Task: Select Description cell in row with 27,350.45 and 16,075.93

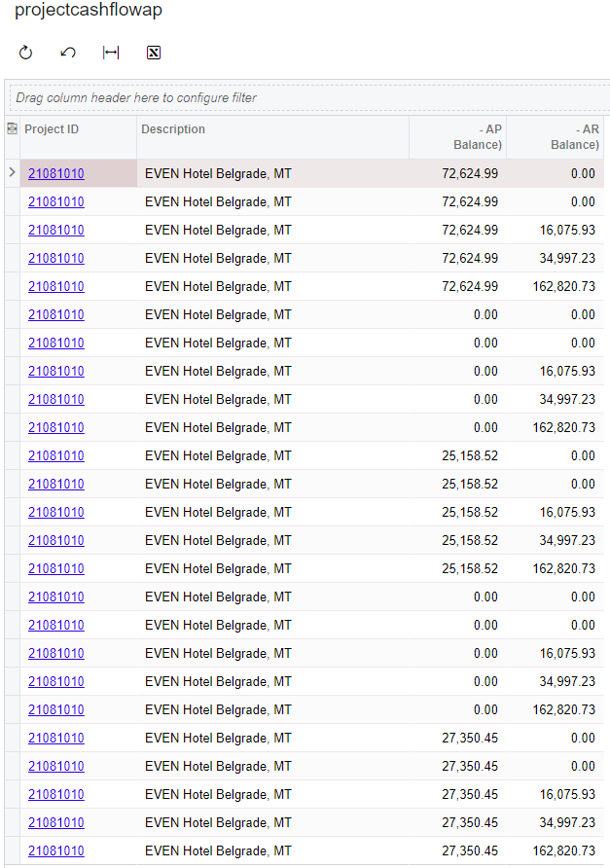Action: click(272, 795)
